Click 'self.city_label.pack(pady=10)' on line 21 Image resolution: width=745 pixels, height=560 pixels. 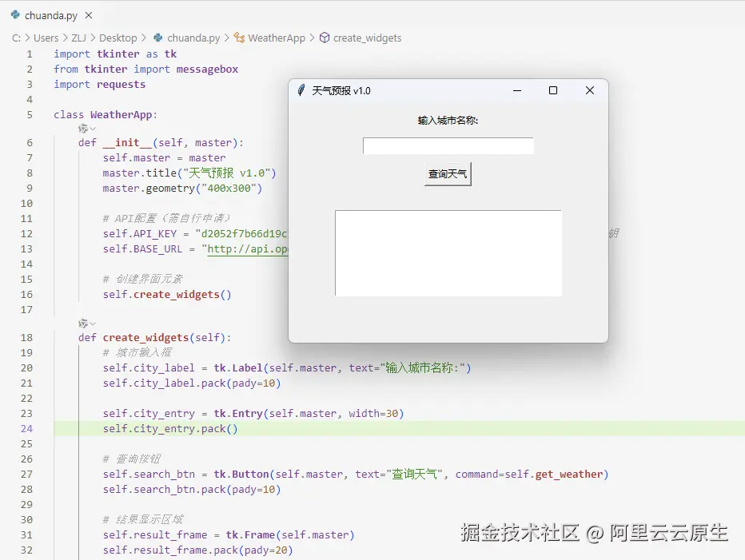pyautogui.click(x=192, y=383)
